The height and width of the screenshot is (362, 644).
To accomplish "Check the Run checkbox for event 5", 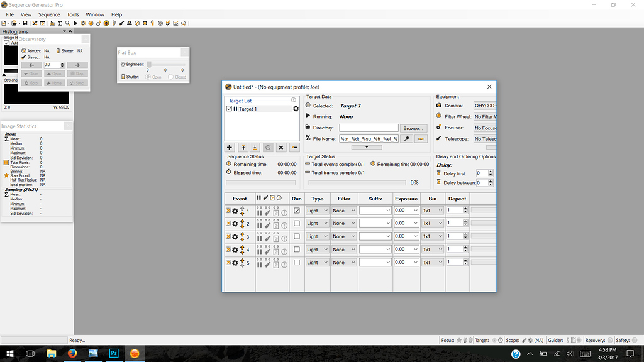I will tap(297, 262).
